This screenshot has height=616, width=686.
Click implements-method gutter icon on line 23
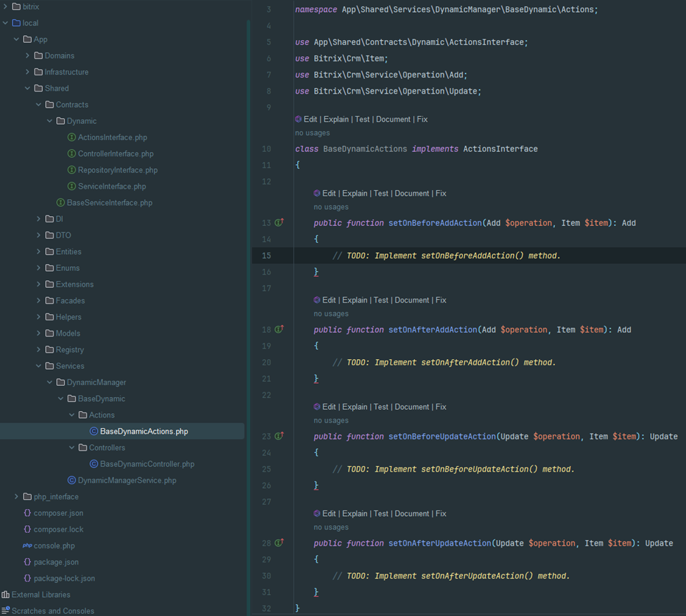click(279, 436)
